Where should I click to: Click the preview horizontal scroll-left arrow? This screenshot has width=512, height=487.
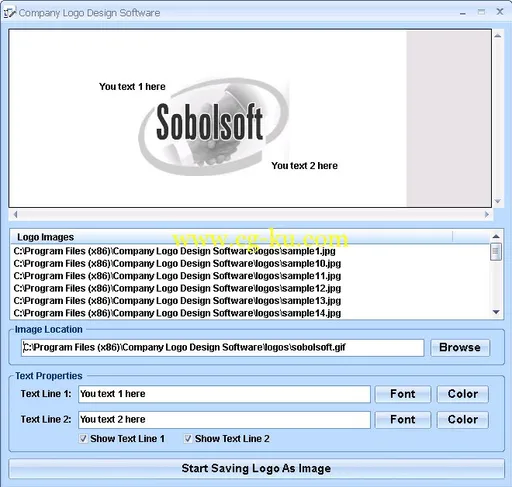(15, 215)
